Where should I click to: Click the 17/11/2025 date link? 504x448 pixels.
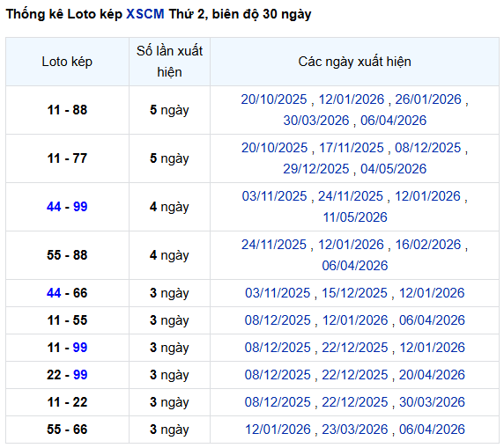[352, 148]
